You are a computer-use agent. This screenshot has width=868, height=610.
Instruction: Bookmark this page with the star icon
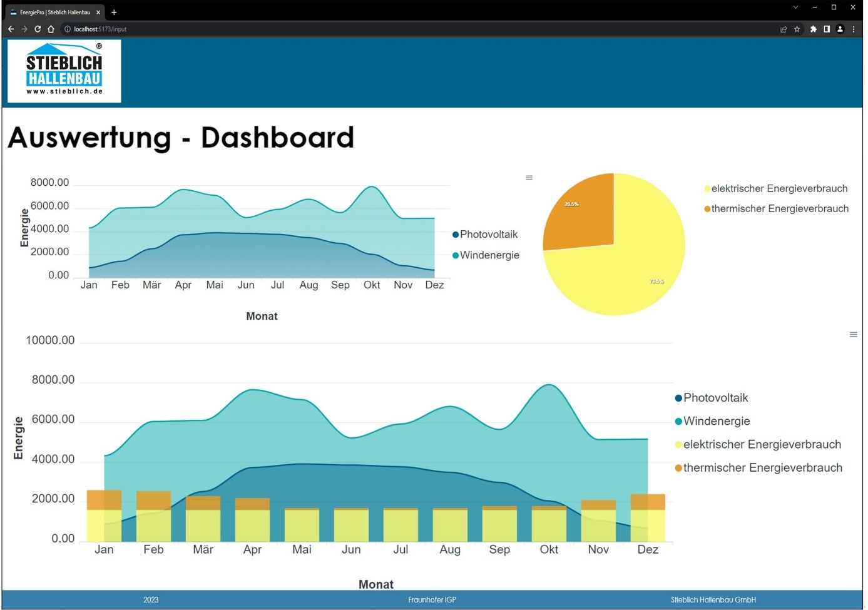coord(797,29)
